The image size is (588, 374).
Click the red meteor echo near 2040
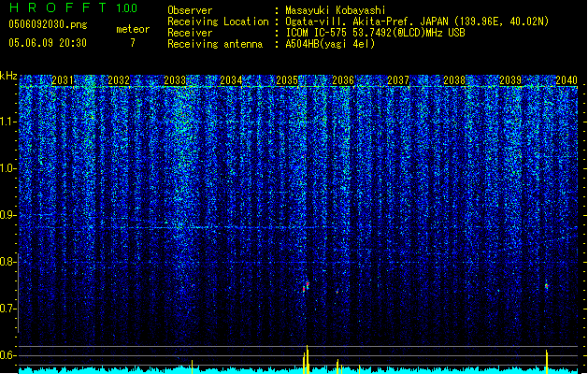pyautogui.click(x=546, y=286)
